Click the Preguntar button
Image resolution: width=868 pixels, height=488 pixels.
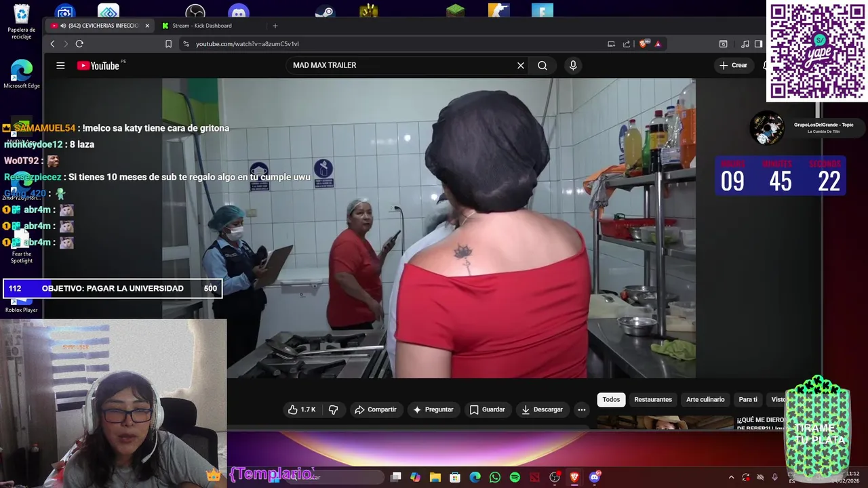(x=433, y=409)
